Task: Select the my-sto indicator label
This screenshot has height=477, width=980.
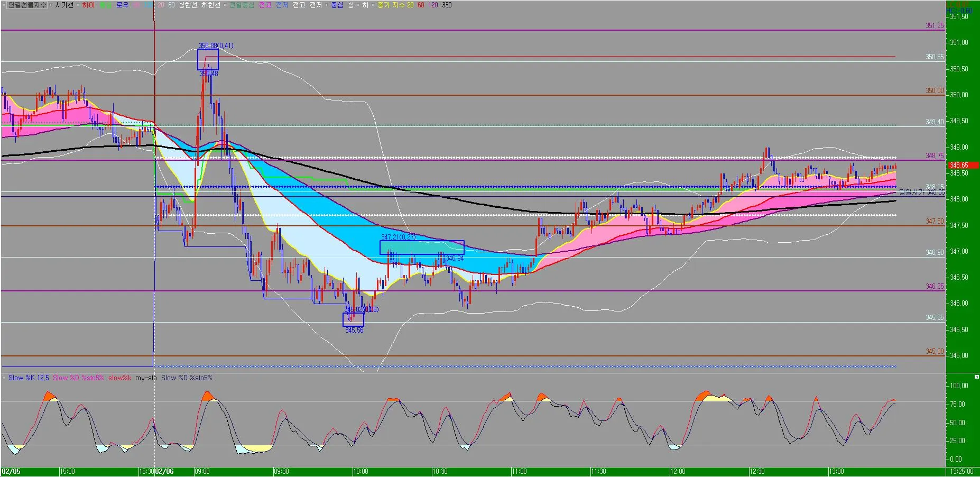Action: tap(146, 378)
